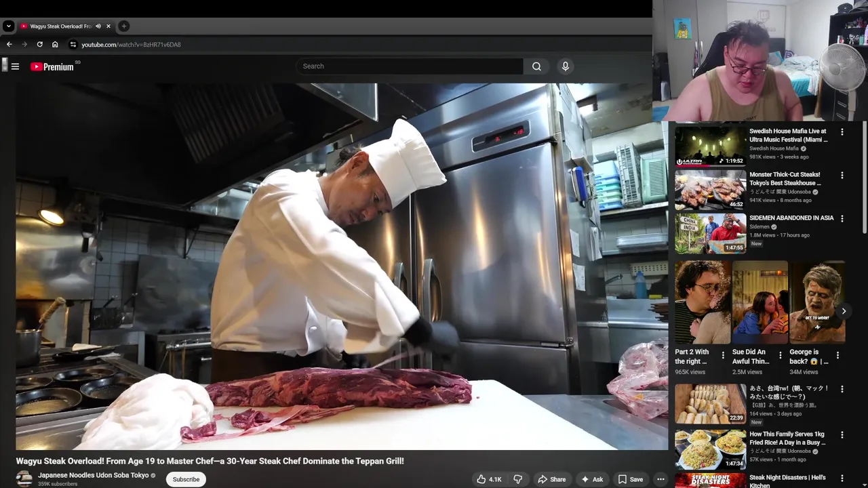Dislike the video with thumbs down
The image size is (868, 488).
pos(517,479)
